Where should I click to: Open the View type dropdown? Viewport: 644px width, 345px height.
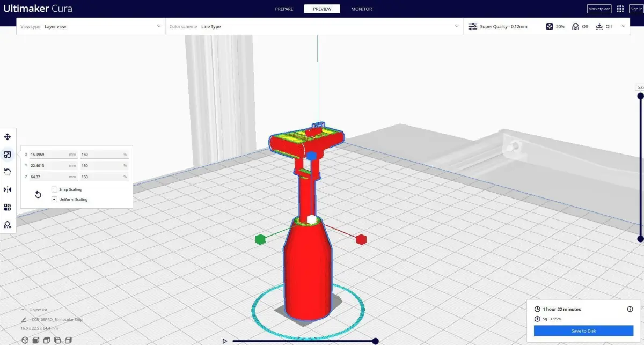tap(91, 26)
